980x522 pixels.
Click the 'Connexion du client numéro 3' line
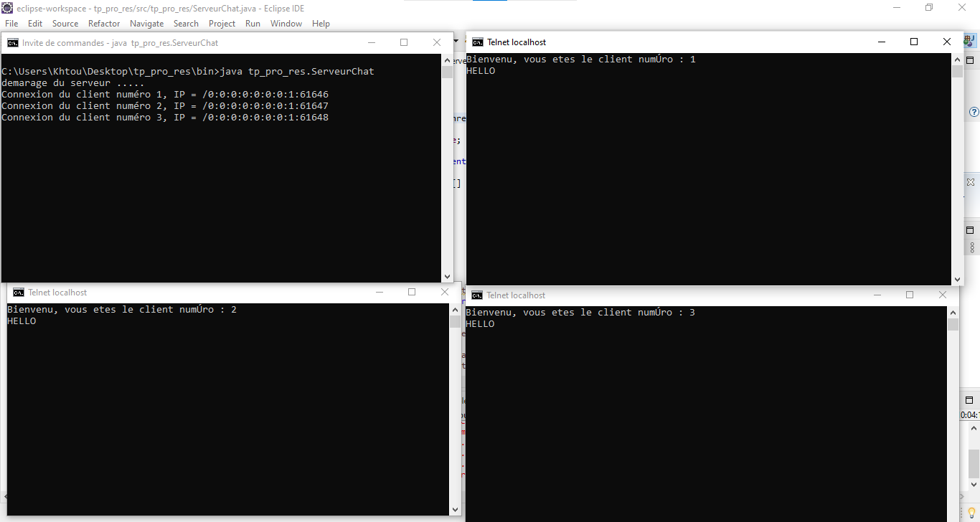point(165,117)
